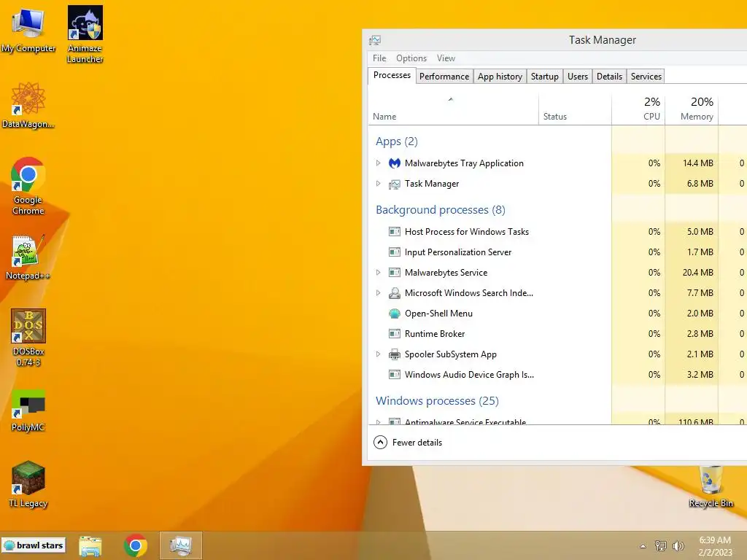Click the Spooler SubSystem App printer icon
This screenshot has width=747, height=560.
tap(395, 354)
